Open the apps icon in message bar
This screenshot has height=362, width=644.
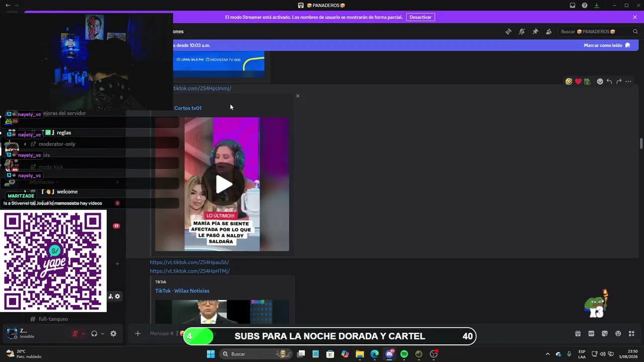pos(631,333)
